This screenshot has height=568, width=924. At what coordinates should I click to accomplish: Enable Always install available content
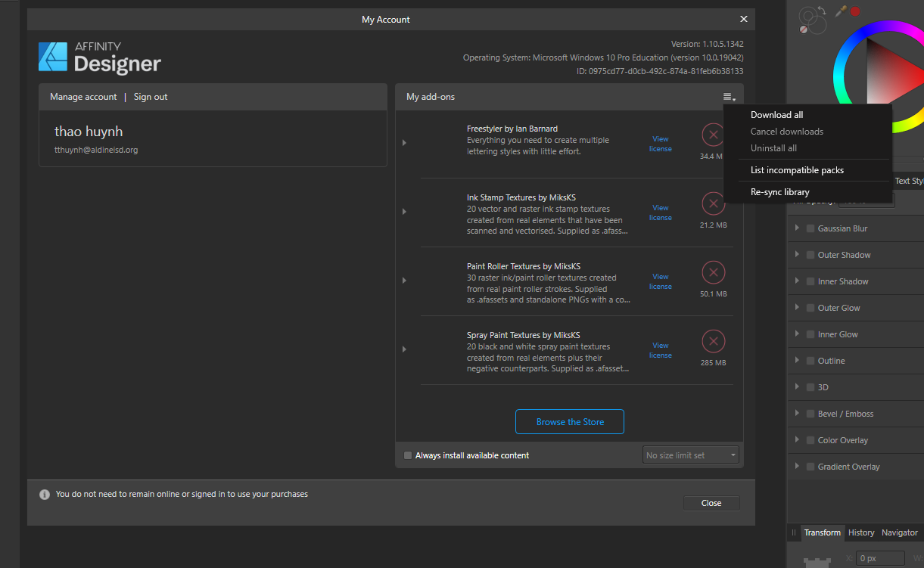coord(408,455)
